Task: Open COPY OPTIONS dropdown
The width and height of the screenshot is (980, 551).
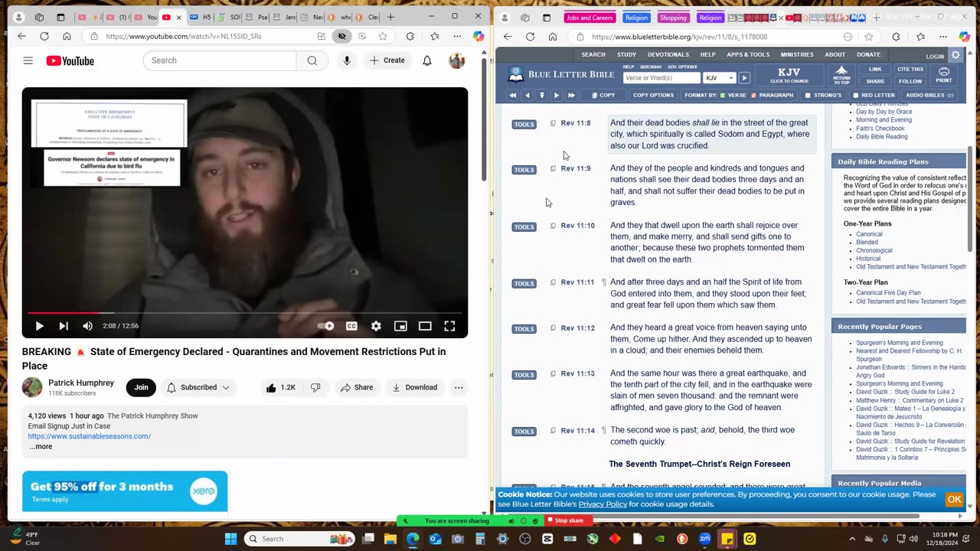Action: tap(653, 96)
